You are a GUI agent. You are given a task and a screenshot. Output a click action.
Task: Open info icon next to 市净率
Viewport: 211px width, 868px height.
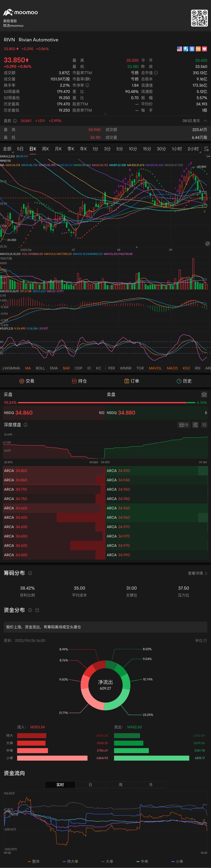(87, 85)
